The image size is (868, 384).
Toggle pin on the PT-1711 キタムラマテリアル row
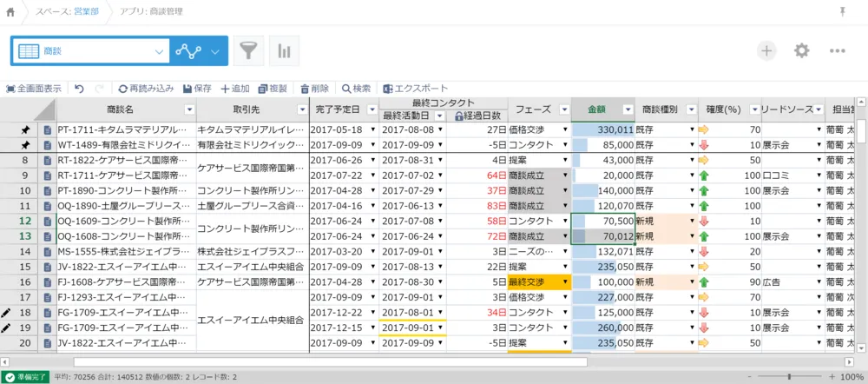point(25,129)
